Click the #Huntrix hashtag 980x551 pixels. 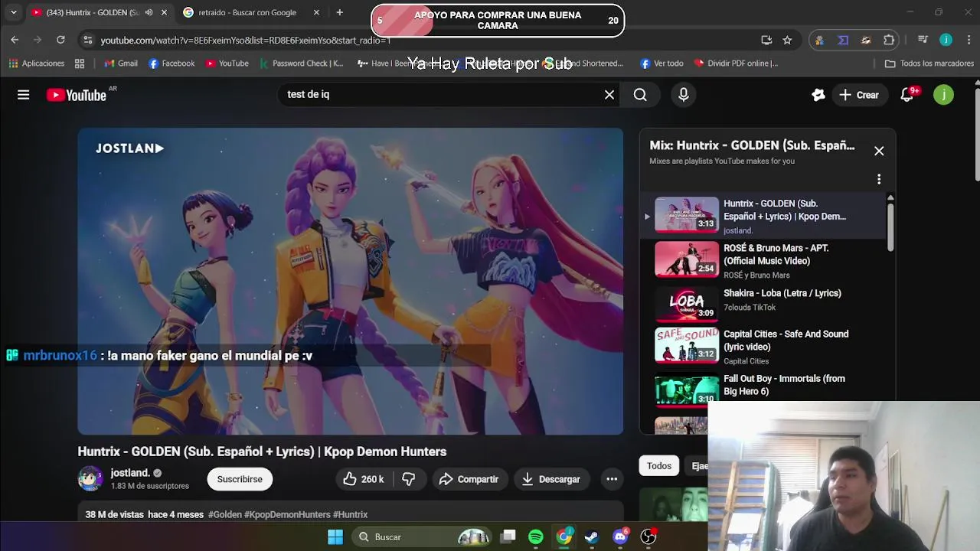(x=351, y=514)
